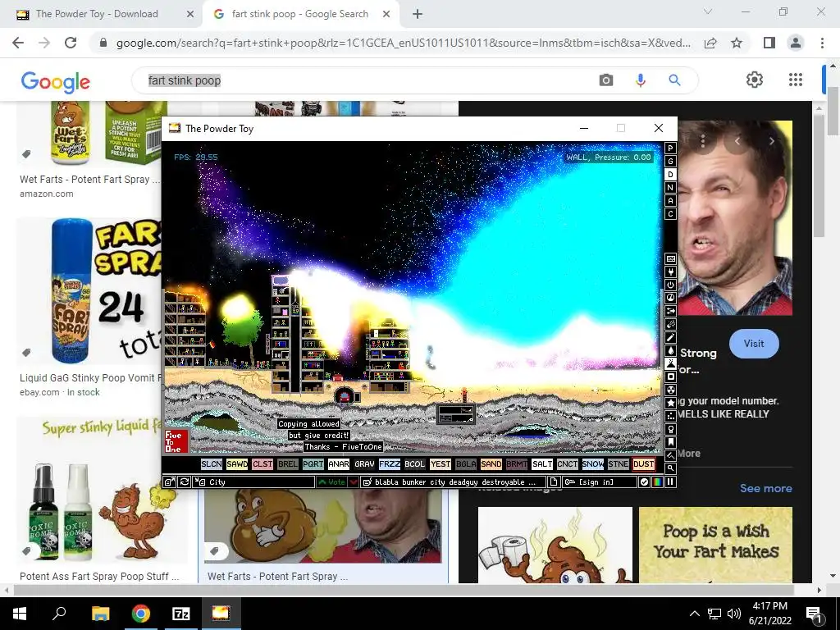
Task: Edit the tags field starting with blabla bunker
Action: click(x=453, y=482)
